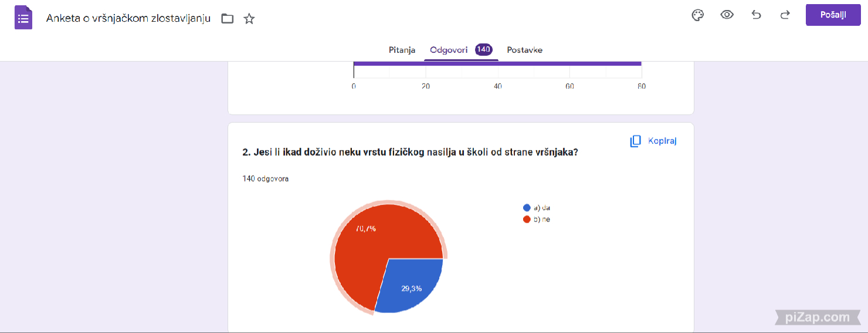Click the 140 responses count badge

click(x=483, y=49)
